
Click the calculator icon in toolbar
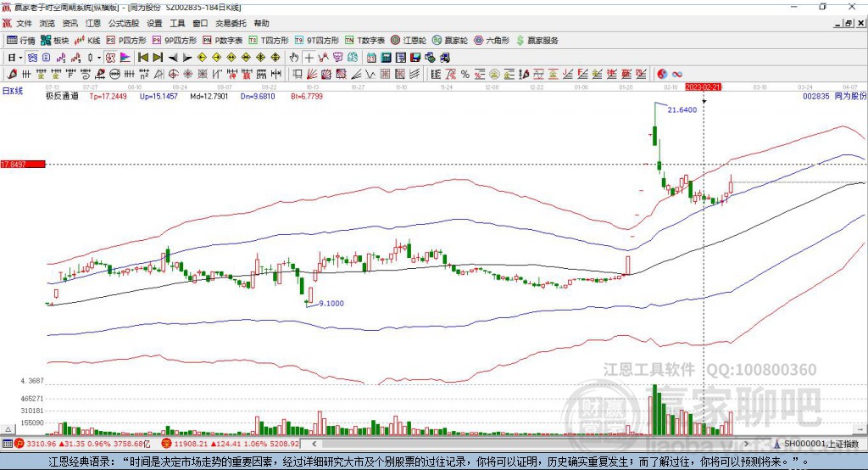(x=387, y=57)
